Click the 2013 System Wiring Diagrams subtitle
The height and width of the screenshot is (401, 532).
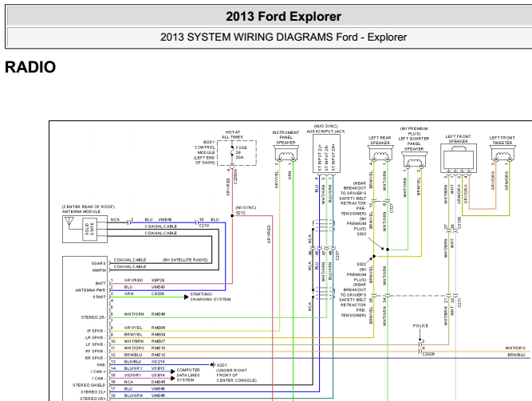283,37
